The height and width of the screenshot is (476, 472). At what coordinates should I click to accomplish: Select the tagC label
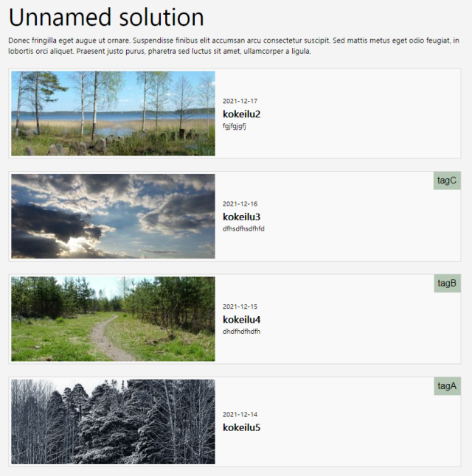[447, 181]
